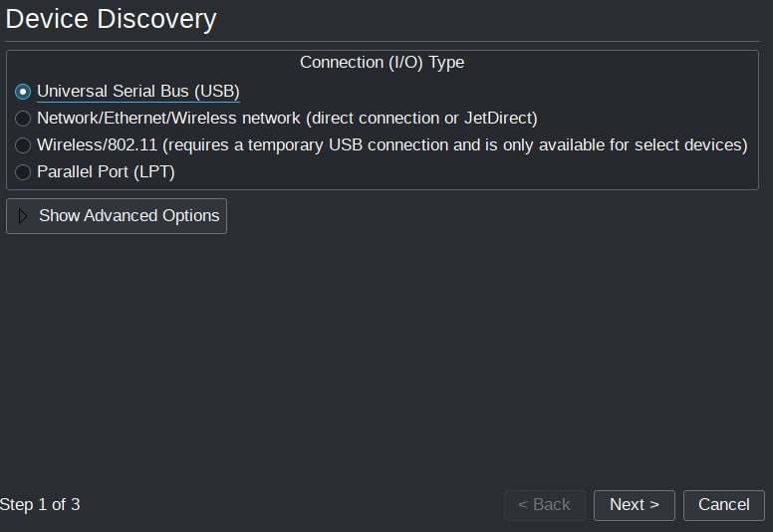Image resolution: width=773 pixels, height=532 pixels.
Task: Select the Universal Serial Bus (USB) radio button
Action: pyautogui.click(x=24, y=92)
